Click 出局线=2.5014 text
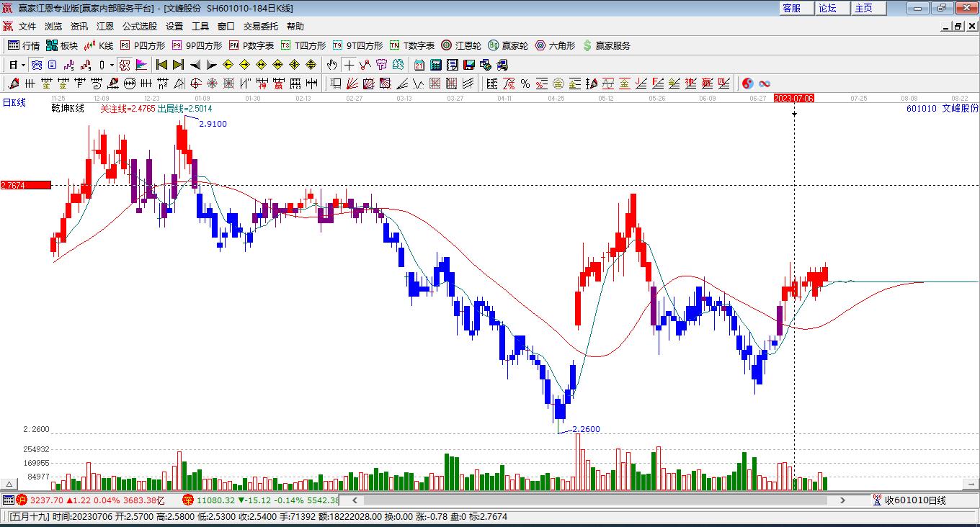Screen dimensions: 980x527 pos(185,109)
